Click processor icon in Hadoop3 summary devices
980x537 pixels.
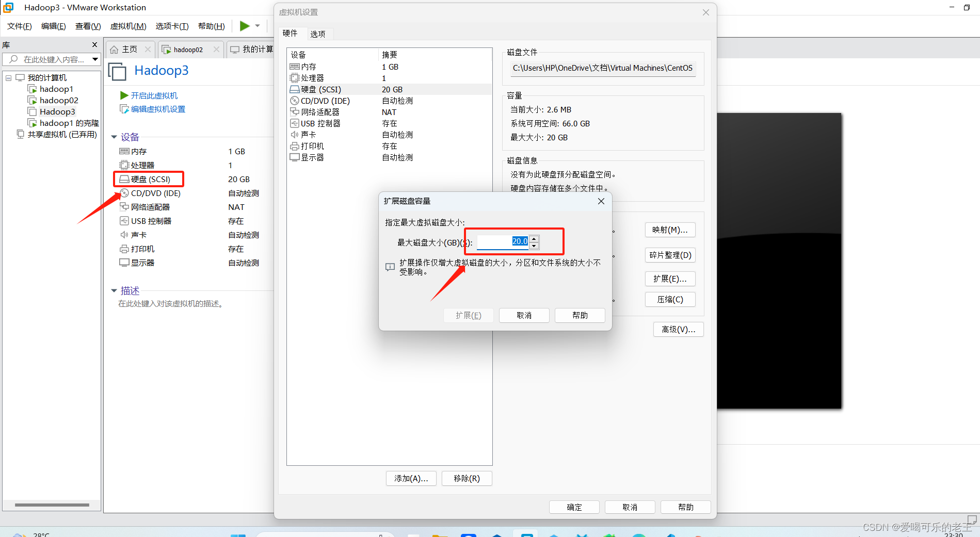(x=124, y=165)
